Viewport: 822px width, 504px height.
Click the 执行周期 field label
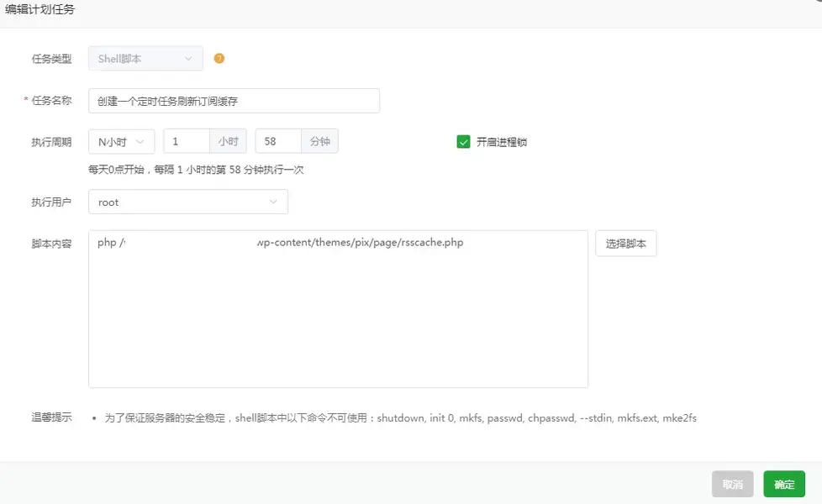[x=51, y=142]
